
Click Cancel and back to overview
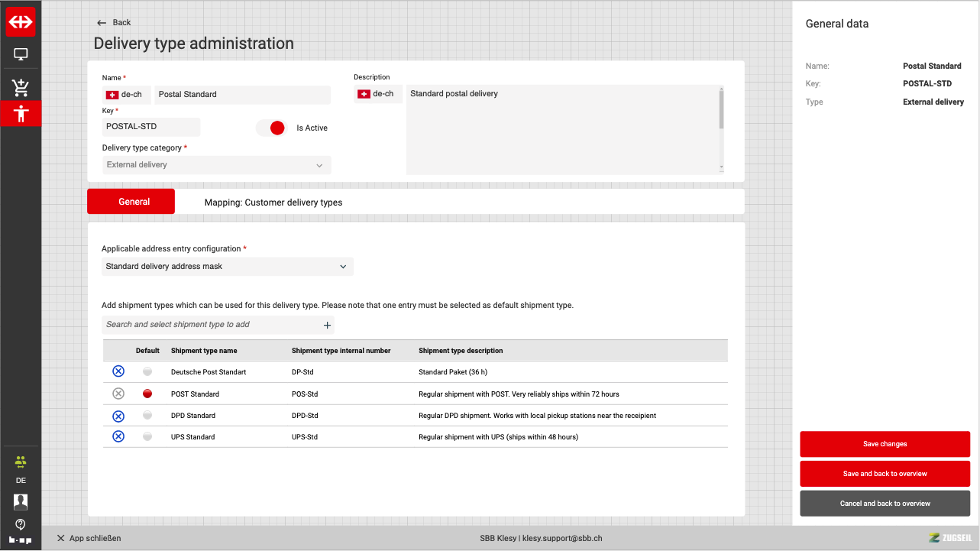click(885, 504)
